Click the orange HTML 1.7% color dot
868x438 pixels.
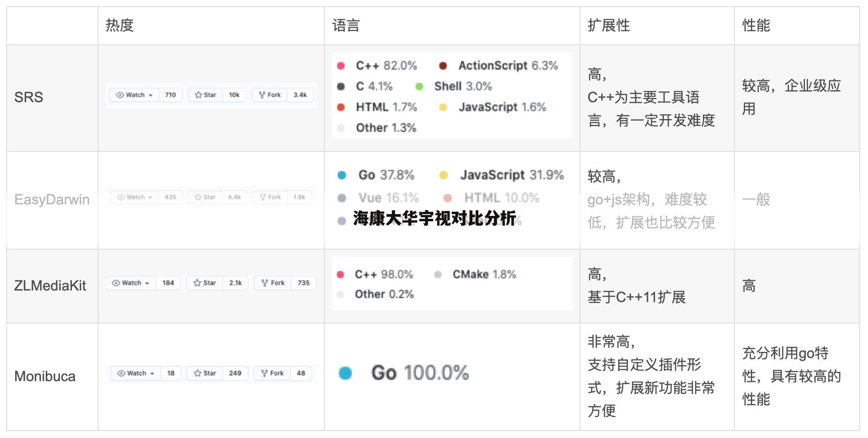point(341,107)
